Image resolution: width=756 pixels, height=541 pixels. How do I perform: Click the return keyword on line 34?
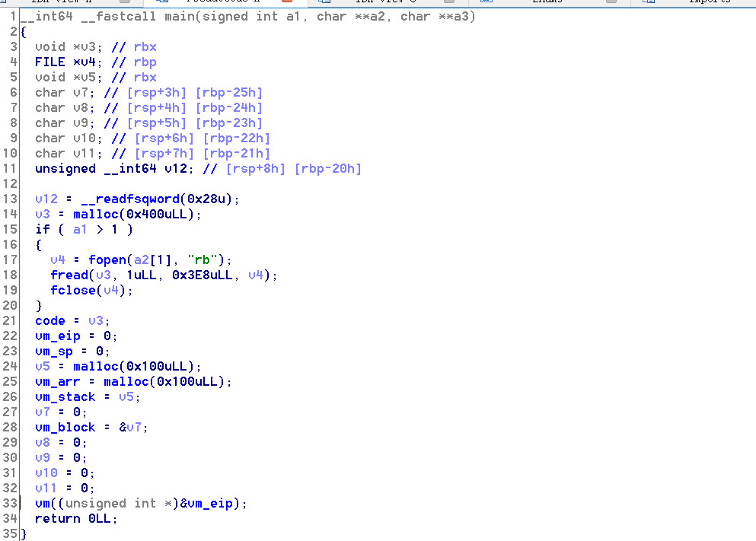[58, 518]
